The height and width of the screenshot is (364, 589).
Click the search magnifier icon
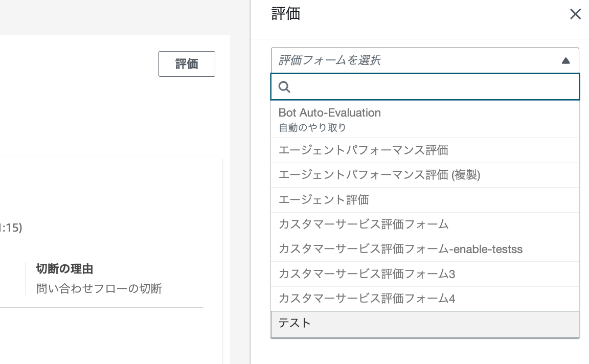point(285,87)
